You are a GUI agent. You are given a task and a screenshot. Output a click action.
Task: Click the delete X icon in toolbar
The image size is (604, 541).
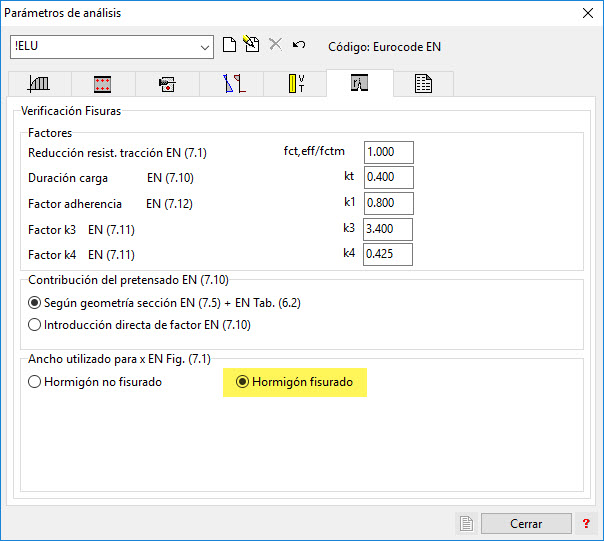[x=275, y=46]
